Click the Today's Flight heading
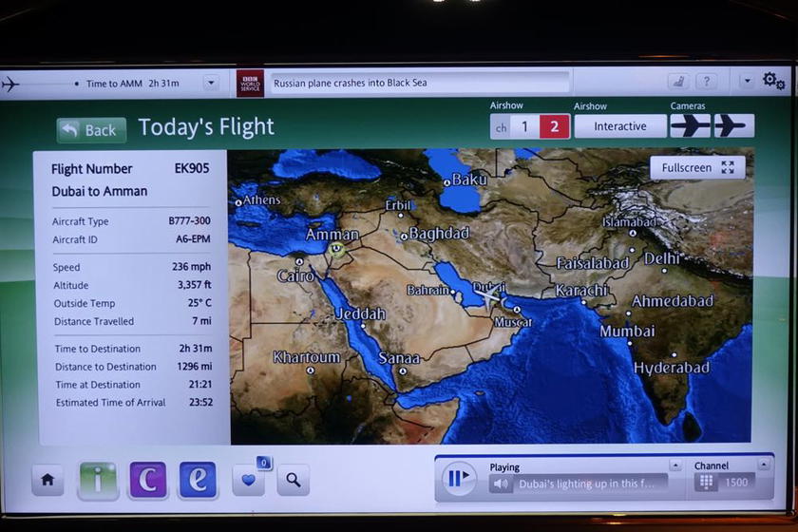Image resolution: width=798 pixels, height=532 pixels. (x=206, y=127)
